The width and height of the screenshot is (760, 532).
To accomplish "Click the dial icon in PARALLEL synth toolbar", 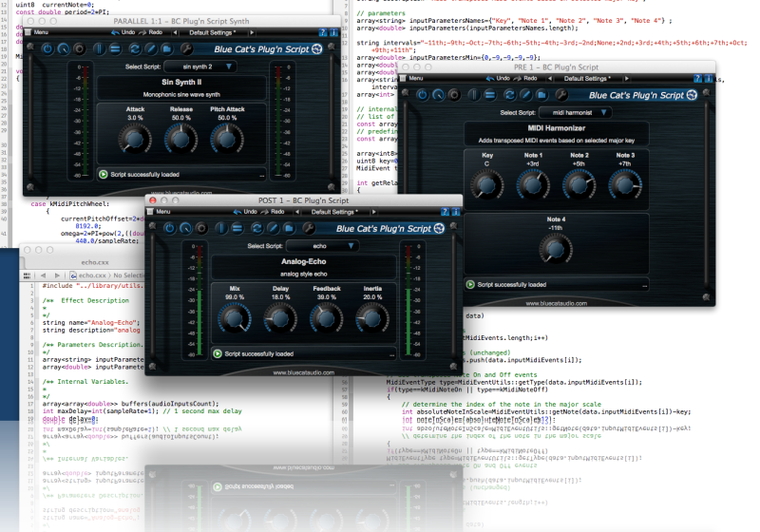I will pos(64,49).
